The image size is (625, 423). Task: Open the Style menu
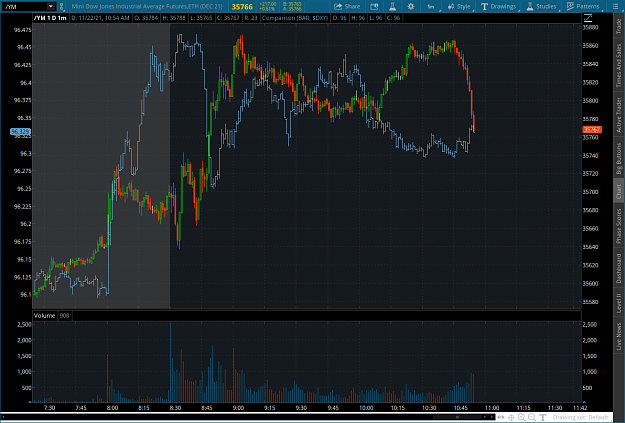point(459,6)
